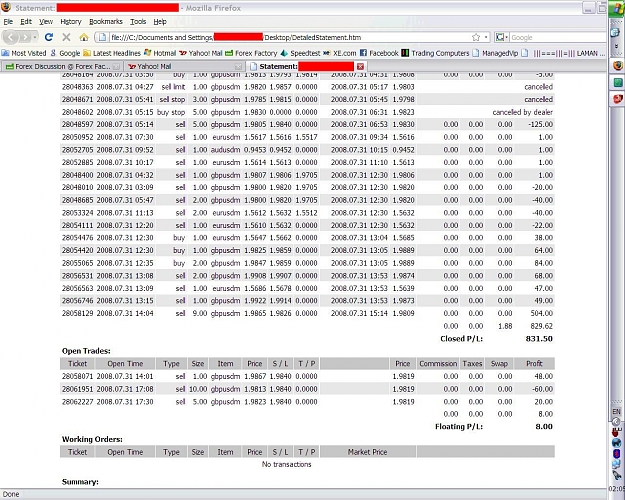Open the View menu
Screen dimensions: 625x500
[46, 22]
